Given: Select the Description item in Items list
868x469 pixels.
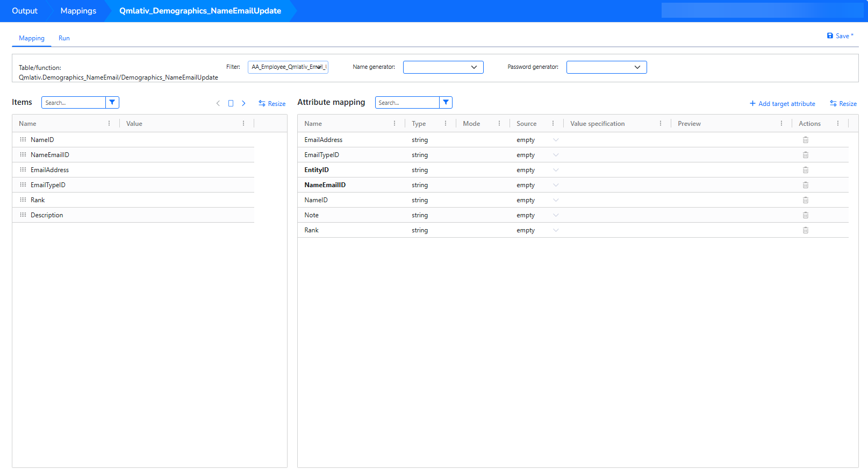Looking at the screenshot, I should pyautogui.click(x=133, y=215).
